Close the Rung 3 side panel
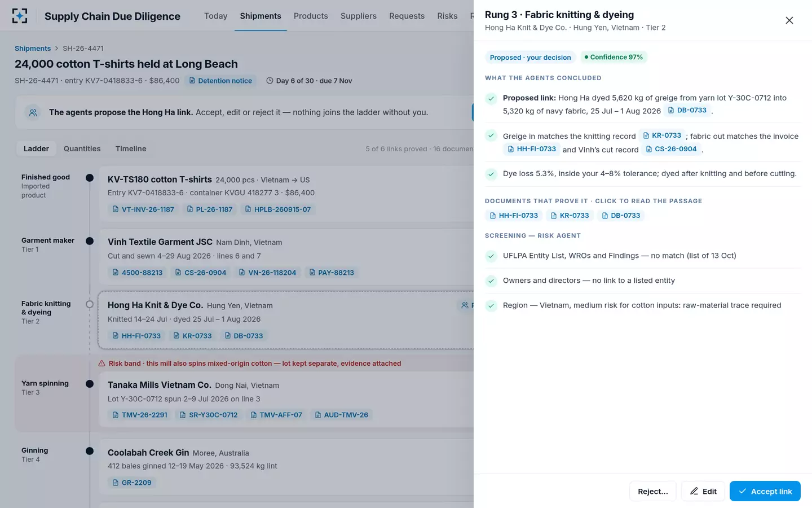The height and width of the screenshot is (508, 812). pos(789,20)
